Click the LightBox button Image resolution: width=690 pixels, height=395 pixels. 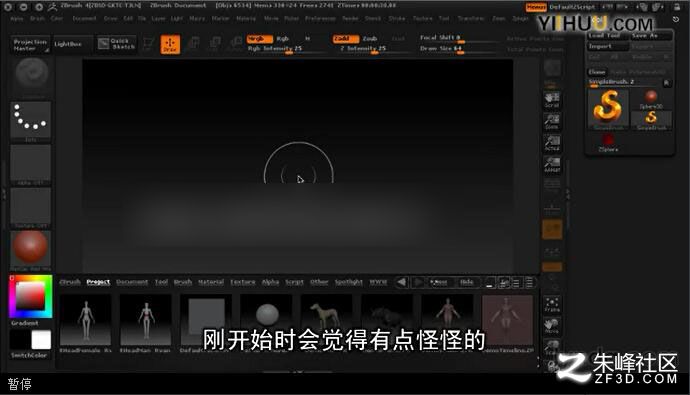pyautogui.click(x=68, y=44)
